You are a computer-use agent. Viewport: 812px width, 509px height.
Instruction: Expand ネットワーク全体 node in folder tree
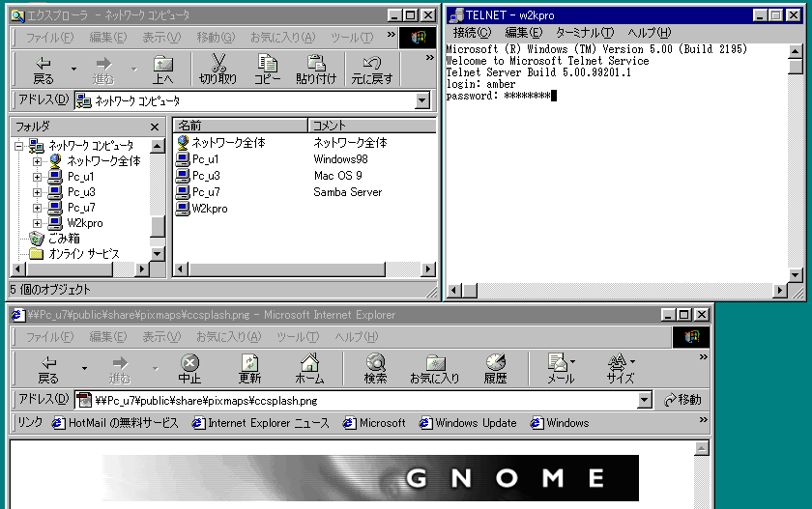(38, 161)
